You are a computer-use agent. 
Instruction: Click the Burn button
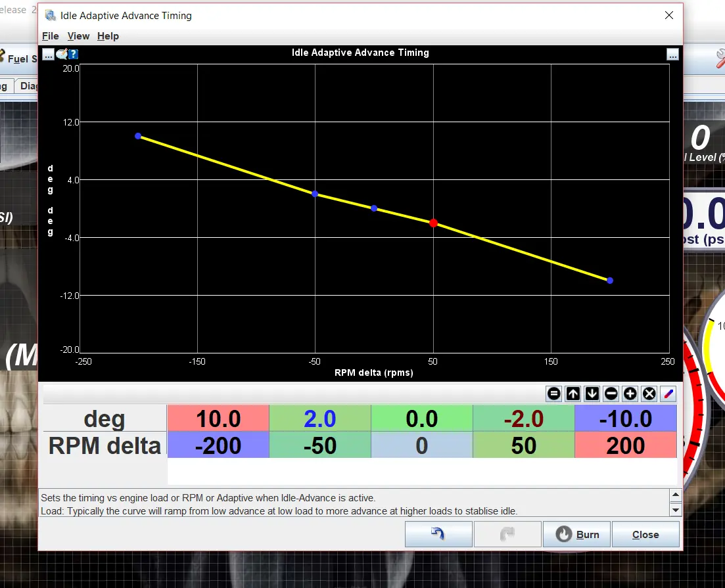pyautogui.click(x=576, y=534)
